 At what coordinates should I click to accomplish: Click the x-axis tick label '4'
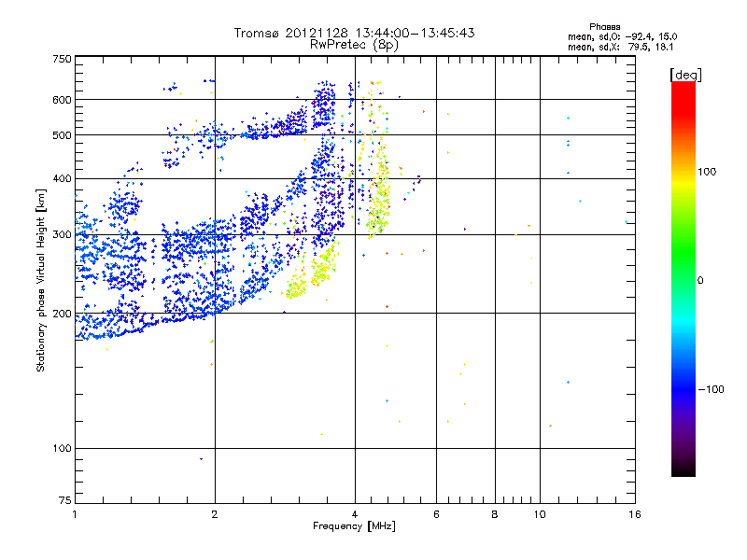(x=355, y=514)
